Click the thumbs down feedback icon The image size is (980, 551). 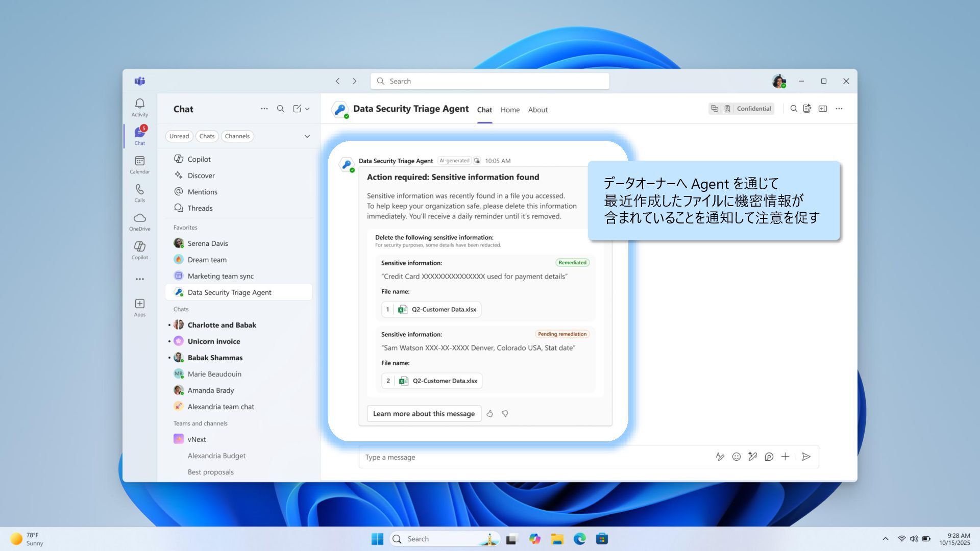[x=505, y=414]
